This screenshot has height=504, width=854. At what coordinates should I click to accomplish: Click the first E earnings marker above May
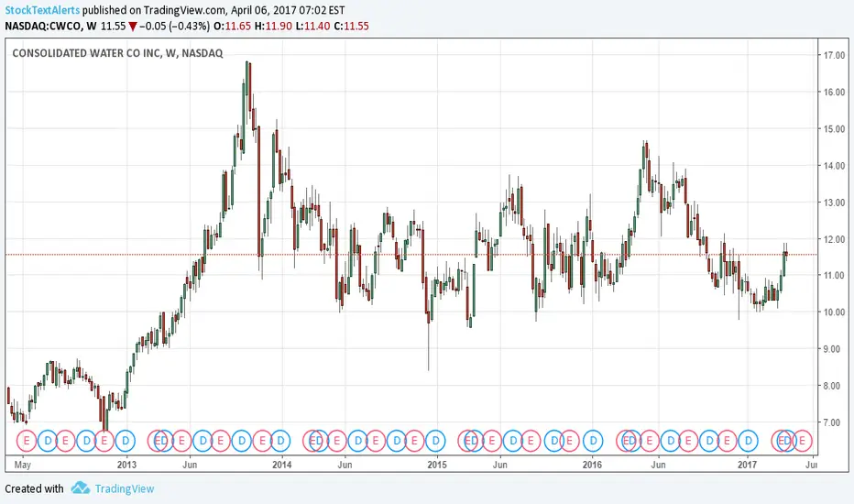27,440
